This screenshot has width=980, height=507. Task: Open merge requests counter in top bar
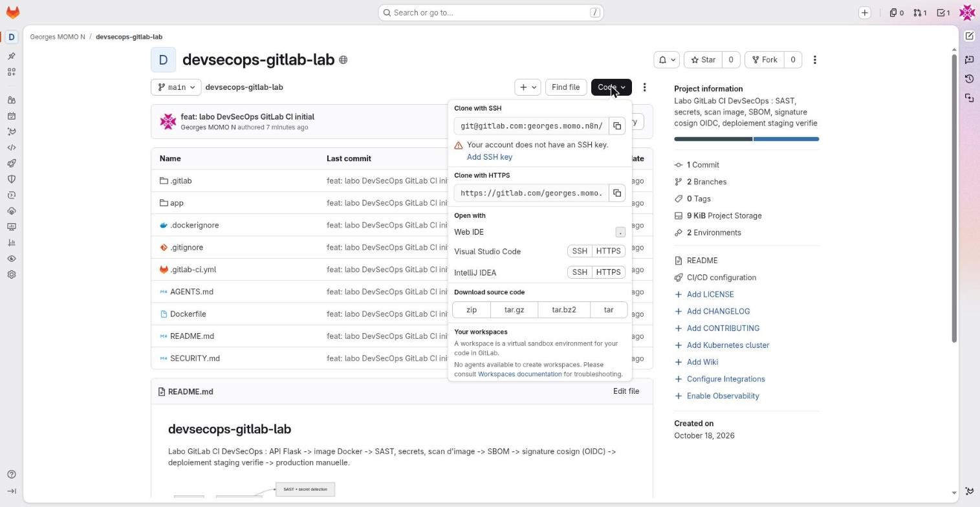[920, 13]
